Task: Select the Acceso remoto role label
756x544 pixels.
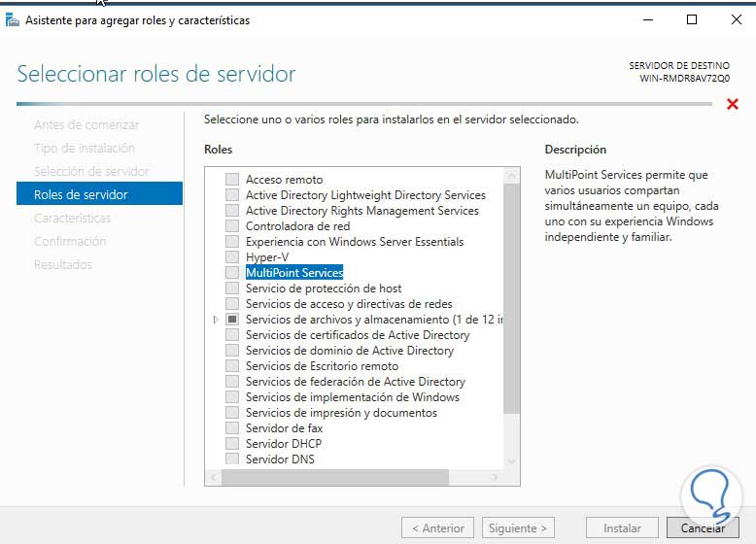Action: (285, 180)
